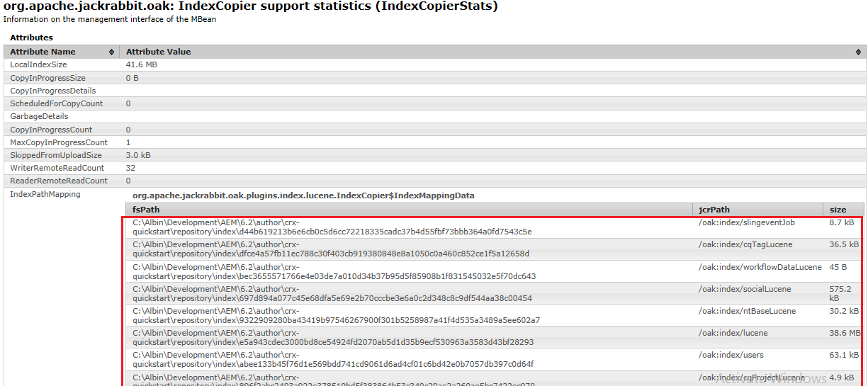This screenshot has height=386, width=868.
Task: Click the IndexCopier$IndexMappingData class name
Action: [303, 195]
